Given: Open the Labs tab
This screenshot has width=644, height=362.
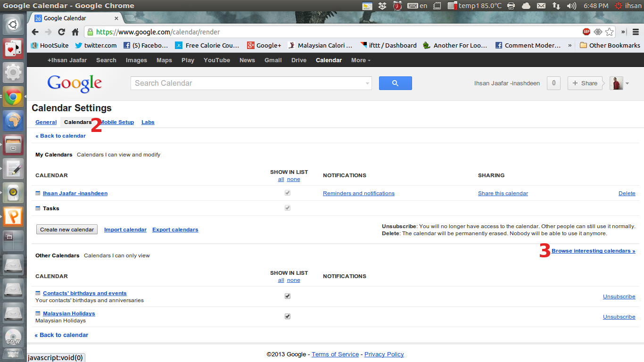Looking at the screenshot, I should 148,122.
